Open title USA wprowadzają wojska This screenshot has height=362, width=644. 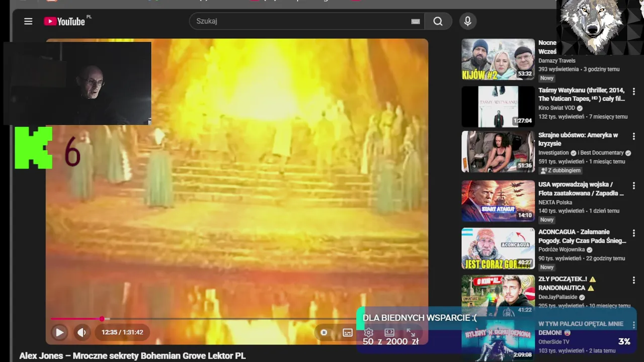point(581,189)
